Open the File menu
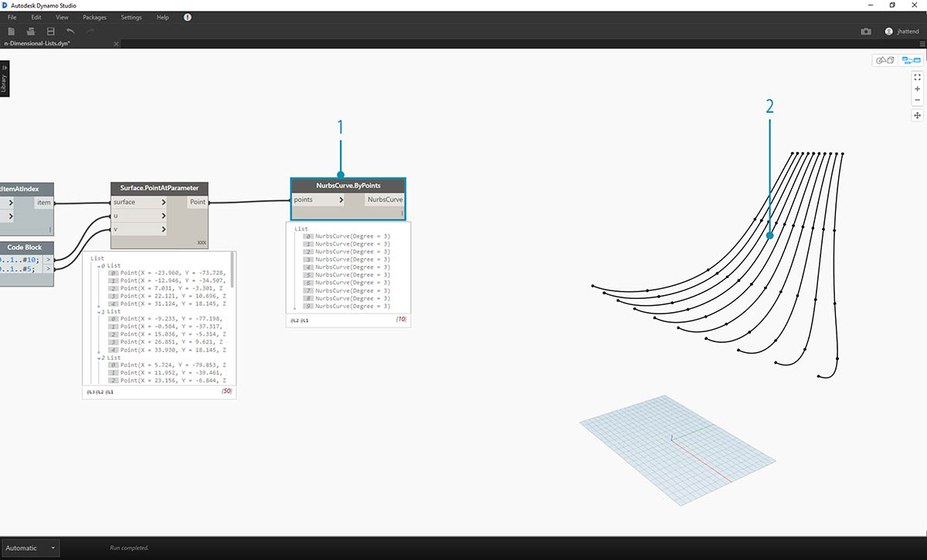Viewport: 927px width, 560px height. click(12, 17)
